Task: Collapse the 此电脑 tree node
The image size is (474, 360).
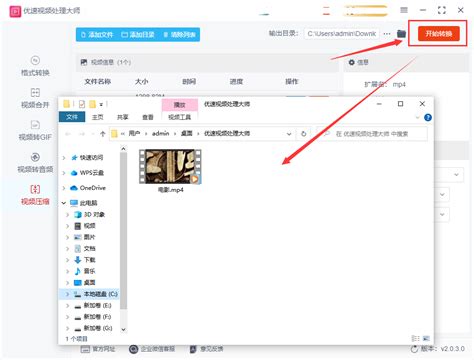Action: tap(64, 203)
